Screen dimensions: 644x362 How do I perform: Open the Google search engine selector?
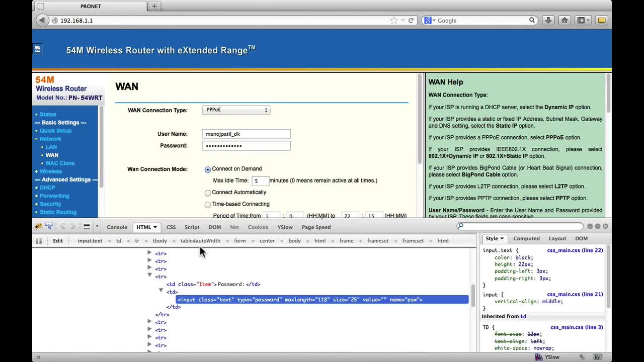[x=430, y=20]
